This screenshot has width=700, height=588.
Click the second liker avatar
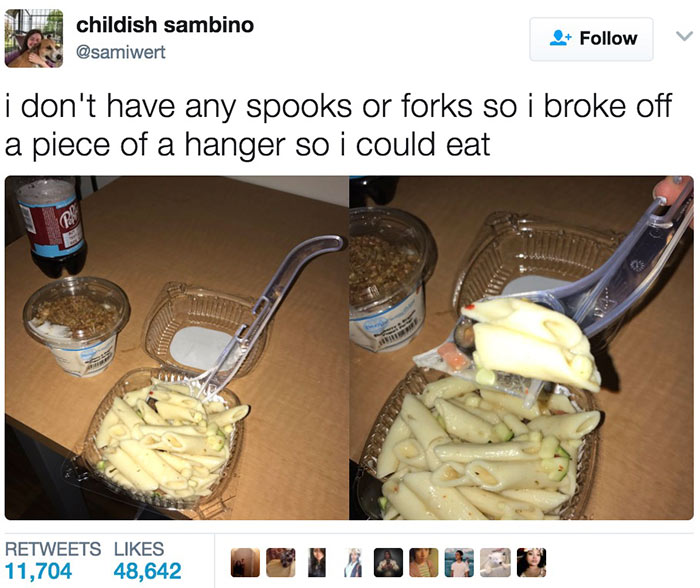click(x=281, y=563)
